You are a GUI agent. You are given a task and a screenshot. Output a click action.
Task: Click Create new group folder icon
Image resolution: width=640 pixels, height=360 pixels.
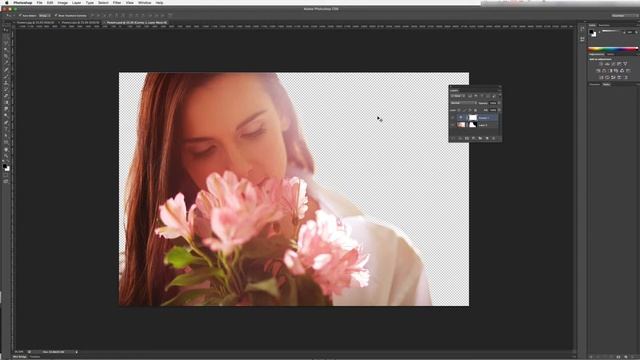(480, 138)
